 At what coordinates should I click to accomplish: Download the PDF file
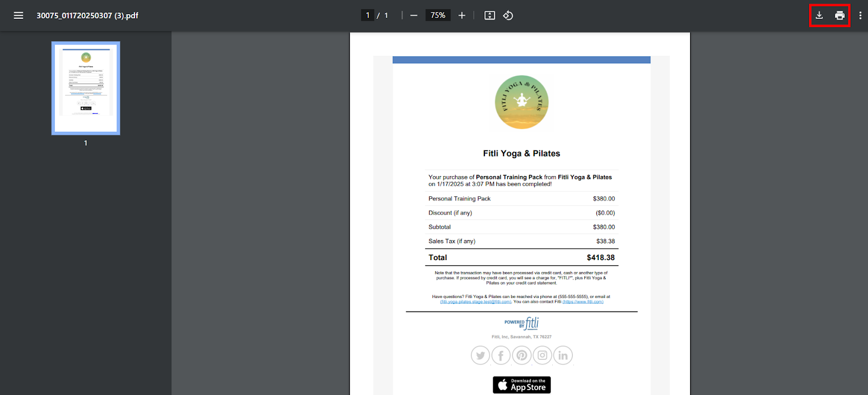[819, 15]
